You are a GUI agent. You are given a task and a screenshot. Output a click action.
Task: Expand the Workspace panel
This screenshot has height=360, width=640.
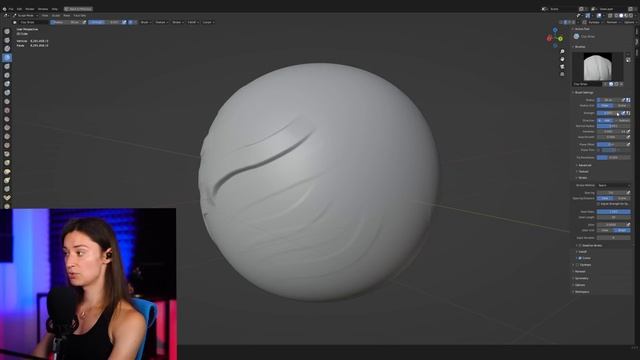coord(581,292)
